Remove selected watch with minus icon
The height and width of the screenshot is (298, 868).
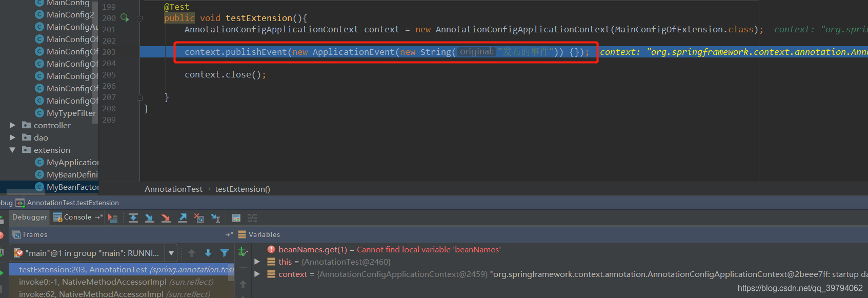(243, 268)
